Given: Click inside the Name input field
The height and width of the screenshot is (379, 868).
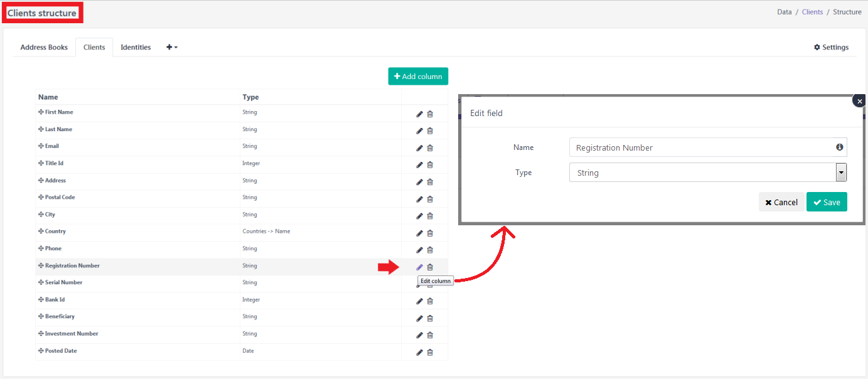Looking at the screenshot, I should point(690,147).
